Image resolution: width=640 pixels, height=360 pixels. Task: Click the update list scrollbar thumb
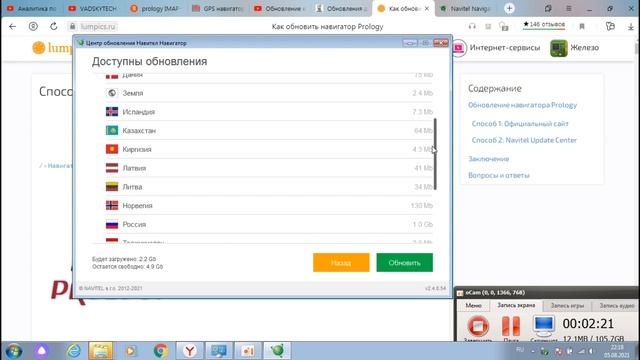[x=435, y=154]
